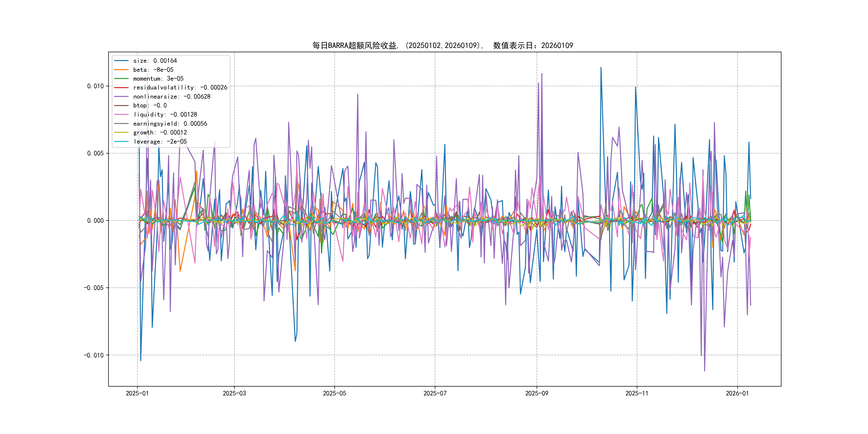868x434 pixels.
Task: Select the earningsyield: 0.00056 legend label
Action: [x=170, y=124]
